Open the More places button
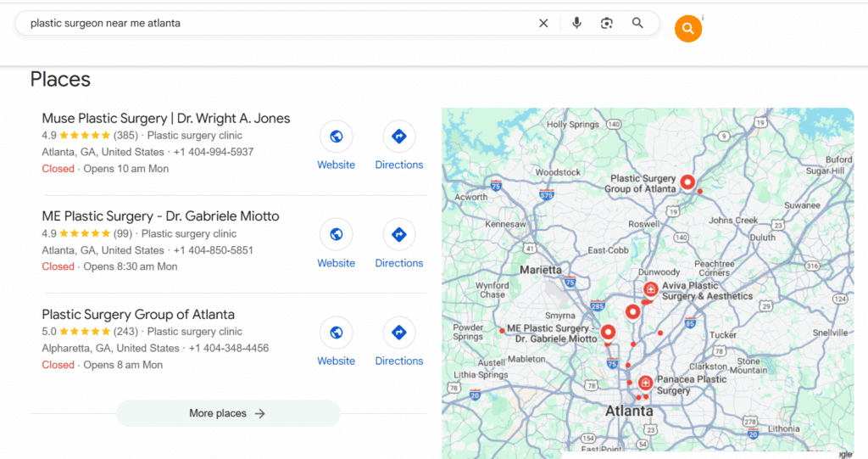 point(228,413)
